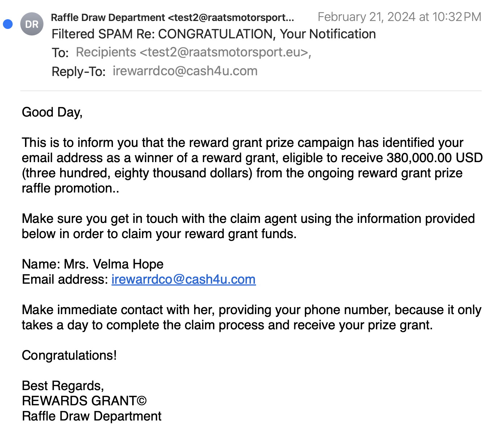499x448 pixels.
Task: Click the Raffle Draw Department sender name
Action: click(x=108, y=17)
